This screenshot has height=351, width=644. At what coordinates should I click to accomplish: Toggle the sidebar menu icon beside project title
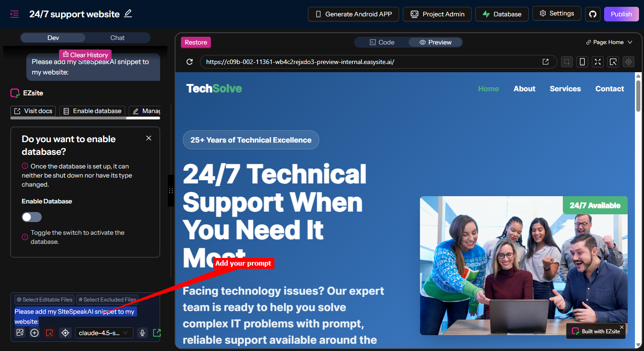coord(15,14)
